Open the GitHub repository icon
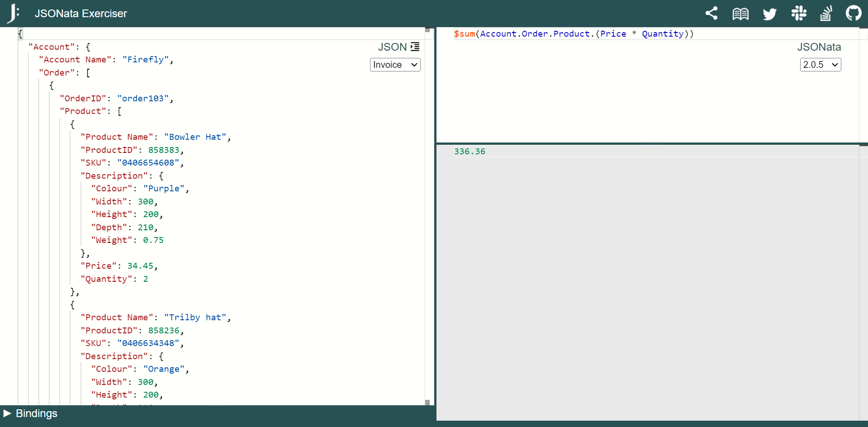The height and width of the screenshot is (427, 868). pos(854,13)
